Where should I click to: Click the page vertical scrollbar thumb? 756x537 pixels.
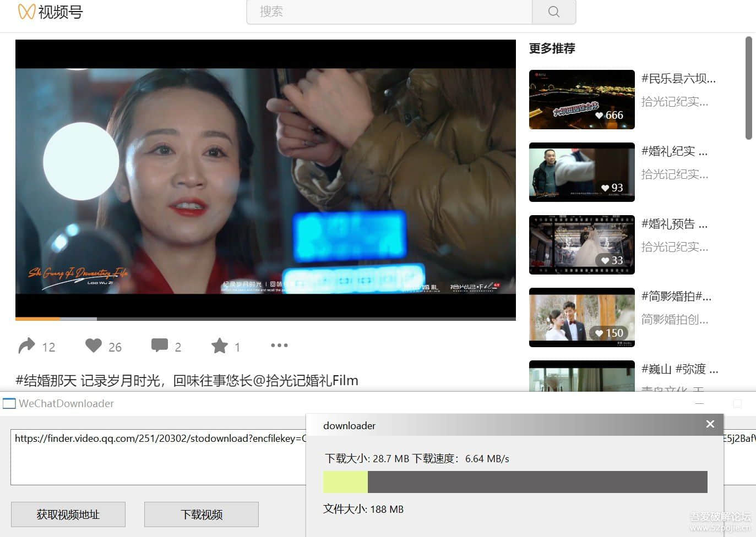coord(748,88)
